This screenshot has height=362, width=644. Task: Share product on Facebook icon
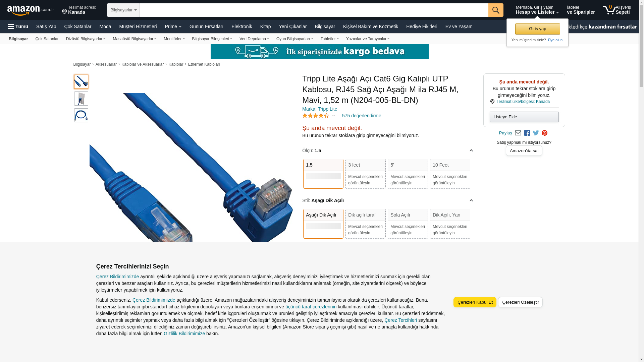527,133
